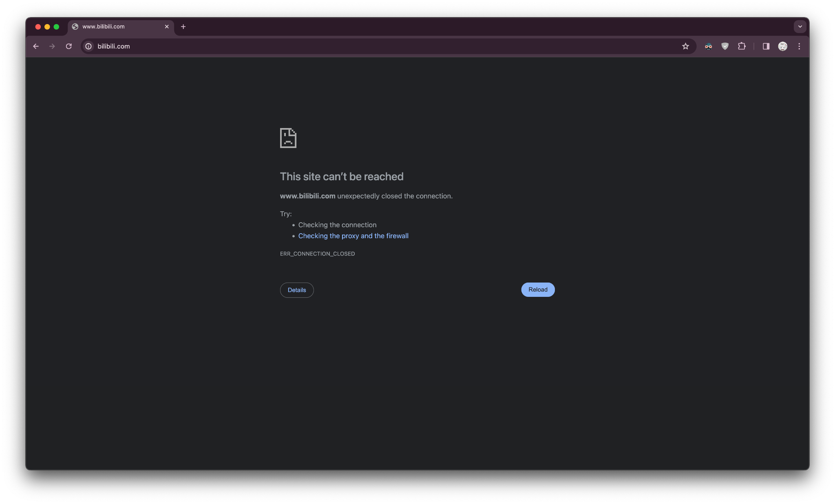This screenshot has height=504, width=835.
Task: Open the browser side panel
Action: (x=766, y=46)
